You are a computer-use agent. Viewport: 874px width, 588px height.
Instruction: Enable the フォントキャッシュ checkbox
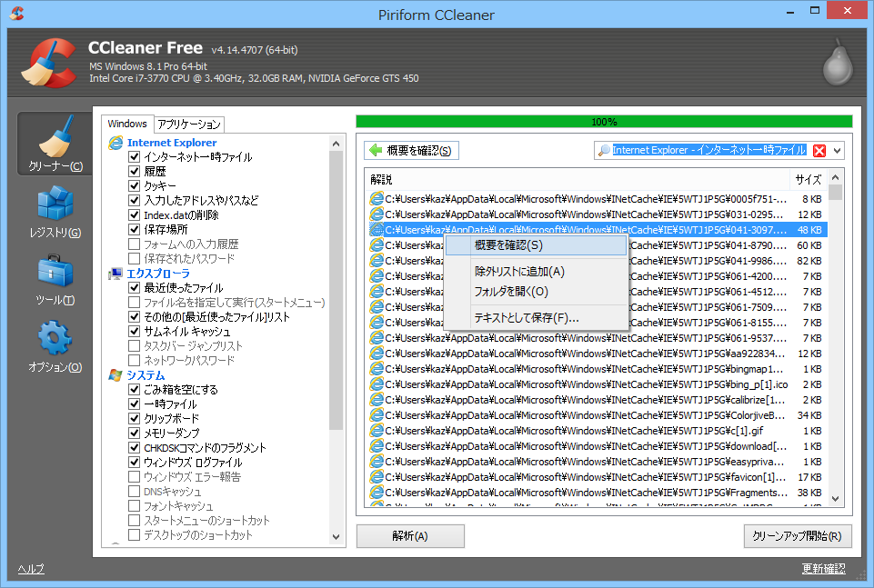(x=134, y=505)
